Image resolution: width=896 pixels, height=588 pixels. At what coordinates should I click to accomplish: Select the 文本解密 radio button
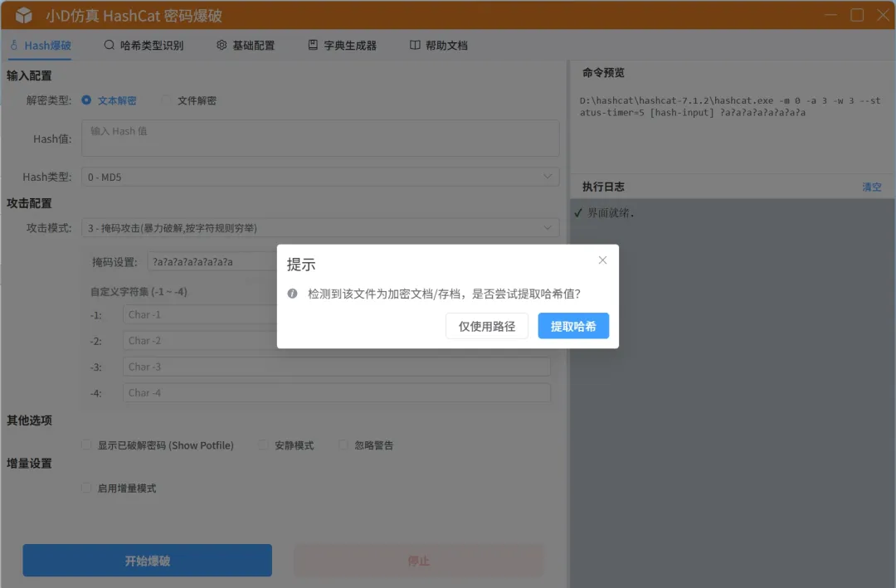(x=86, y=100)
